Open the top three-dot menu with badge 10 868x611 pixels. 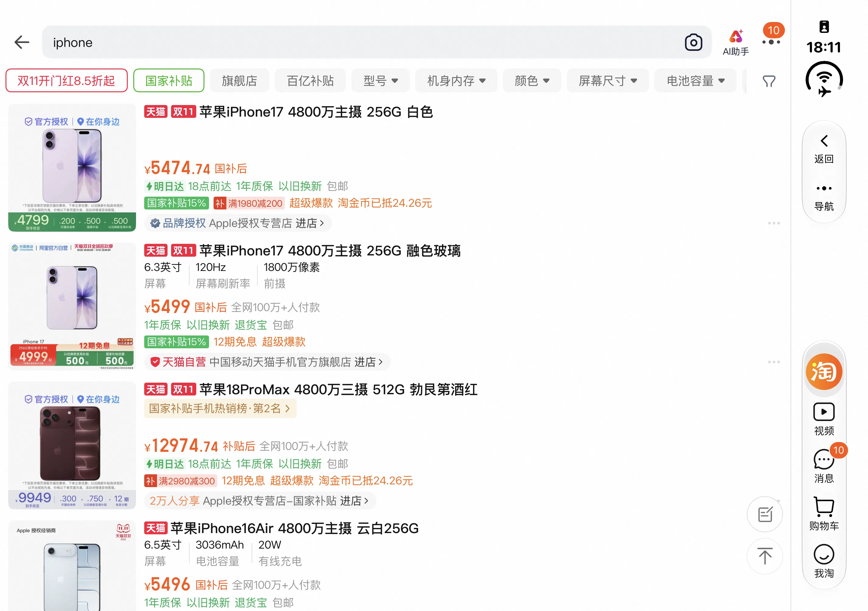(x=771, y=42)
